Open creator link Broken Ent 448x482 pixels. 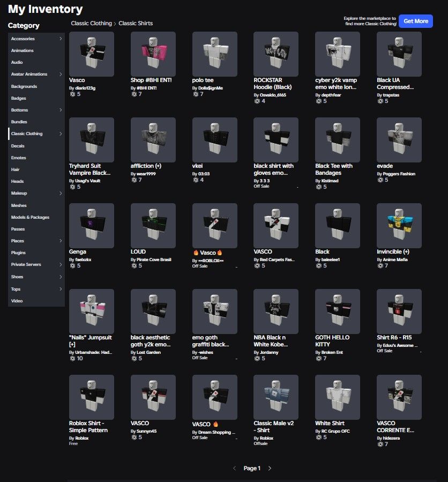[x=332, y=352]
